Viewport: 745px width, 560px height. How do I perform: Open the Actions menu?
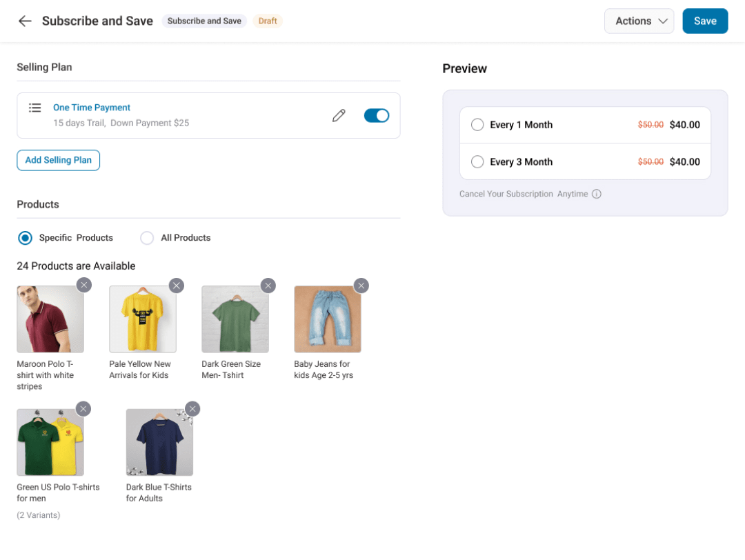[638, 21]
